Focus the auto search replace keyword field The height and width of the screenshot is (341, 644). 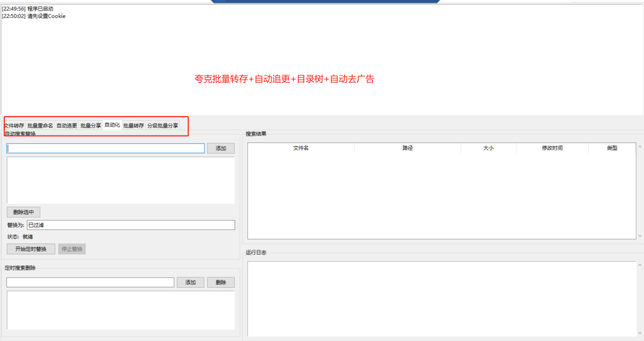coord(106,148)
